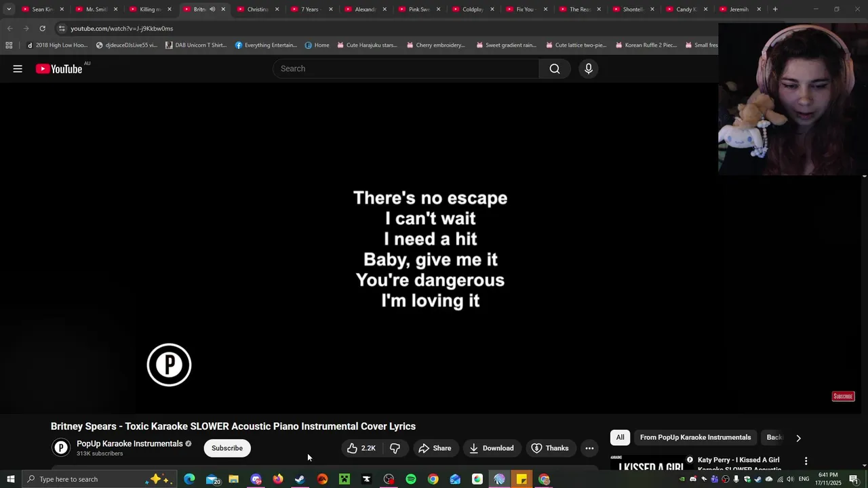
Task: Switch to the Sean Kingston tab
Action: (42, 9)
